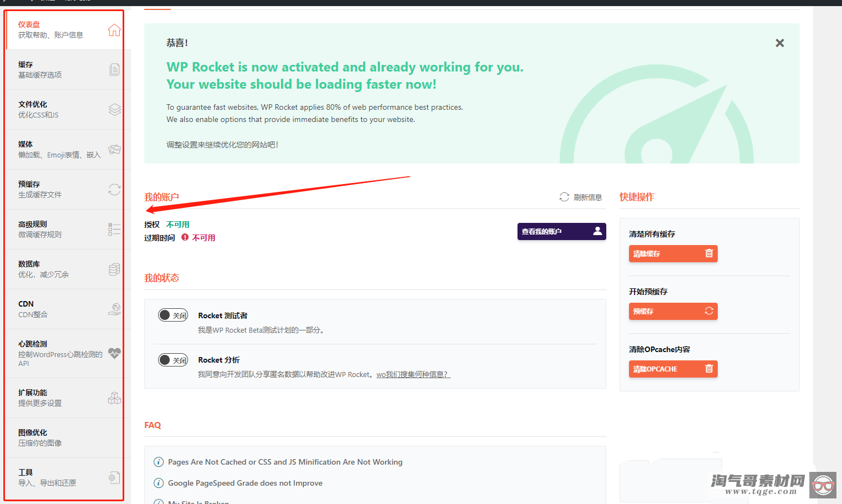Viewport: 842px width, 504px height.
Task: Click the images icon beside 媒体
Action: [114, 149]
